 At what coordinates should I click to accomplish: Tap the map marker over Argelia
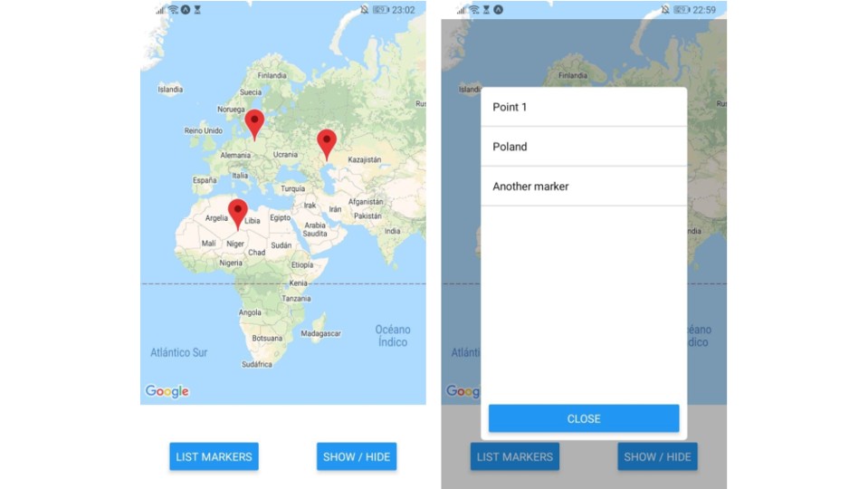(238, 214)
